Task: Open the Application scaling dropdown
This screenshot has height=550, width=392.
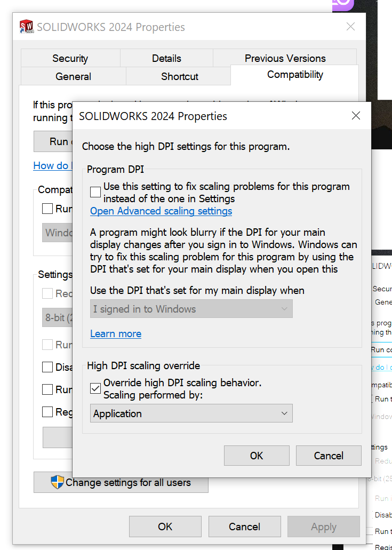Action: (191, 413)
